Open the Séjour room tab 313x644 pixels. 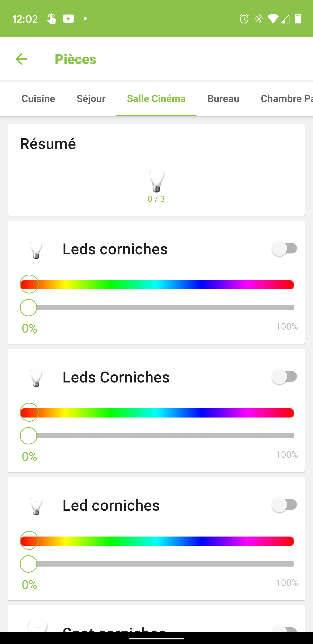tap(91, 99)
